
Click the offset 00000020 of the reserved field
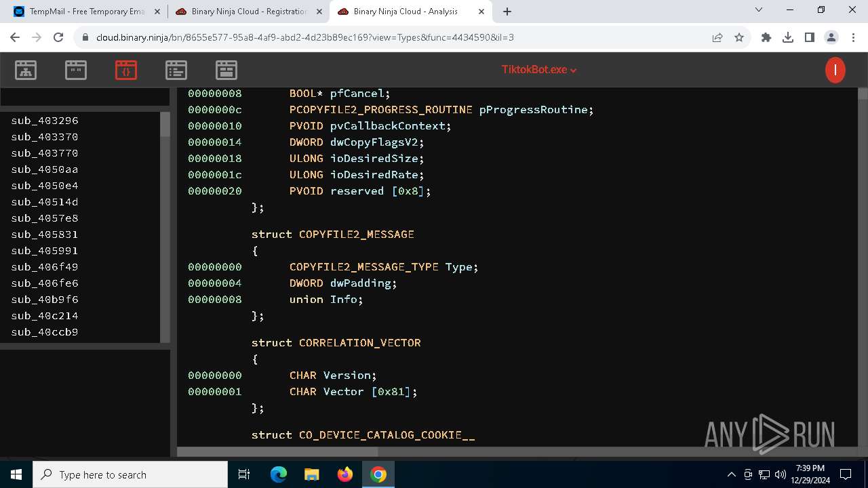[215, 191]
